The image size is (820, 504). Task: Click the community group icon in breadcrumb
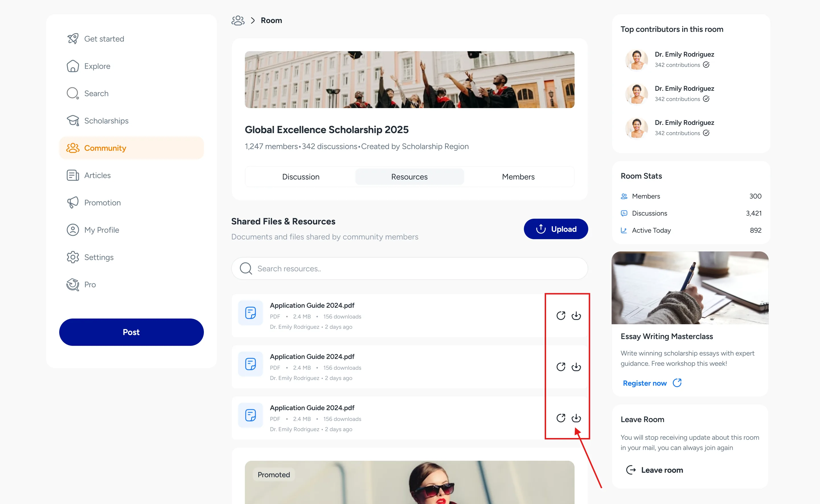click(238, 20)
